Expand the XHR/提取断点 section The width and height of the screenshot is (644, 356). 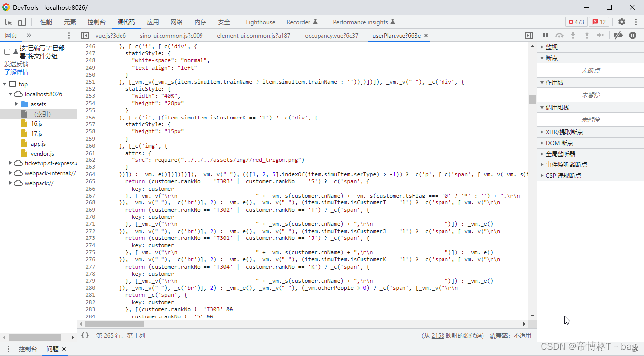(590, 132)
